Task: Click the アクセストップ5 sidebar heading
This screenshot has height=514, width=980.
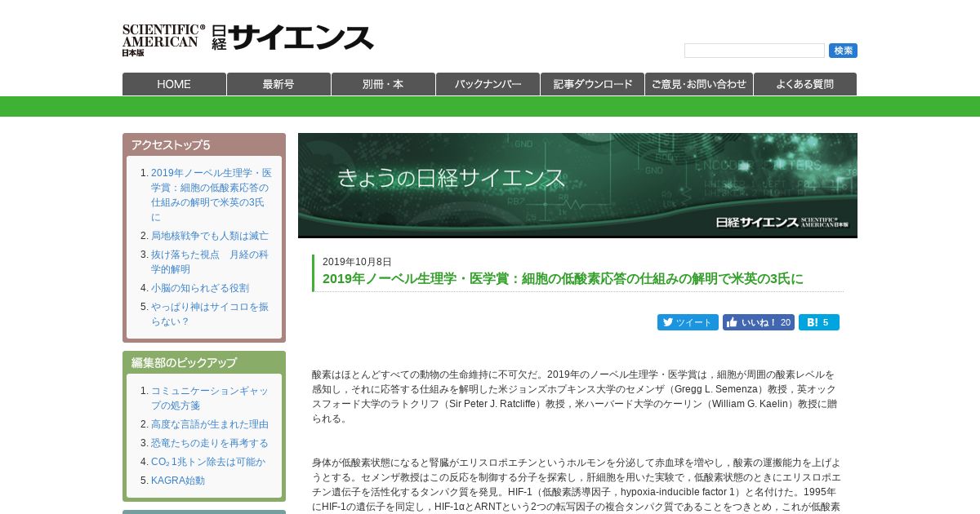Action: [171, 145]
